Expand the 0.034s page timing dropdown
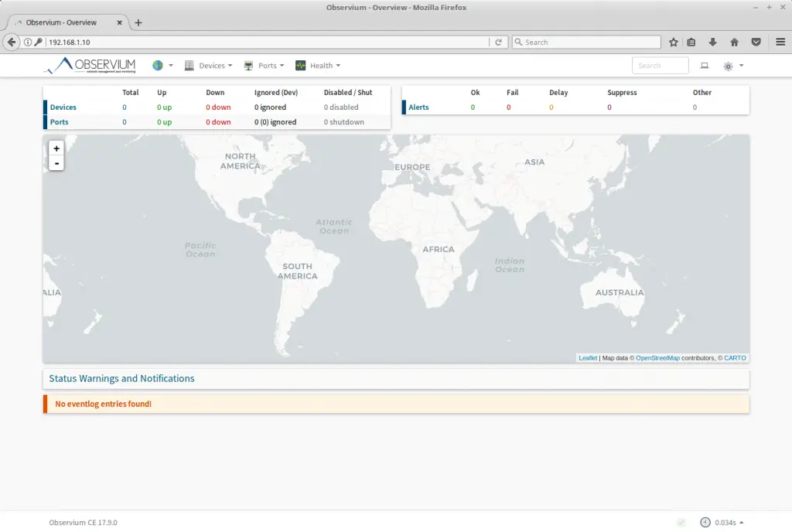The width and height of the screenshot is (792, 532). pyautogui.click(x=729, y=523)
